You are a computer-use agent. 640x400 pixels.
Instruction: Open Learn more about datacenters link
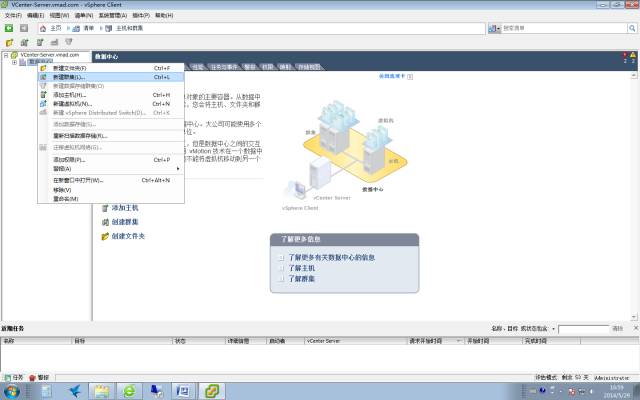[331, 258]
